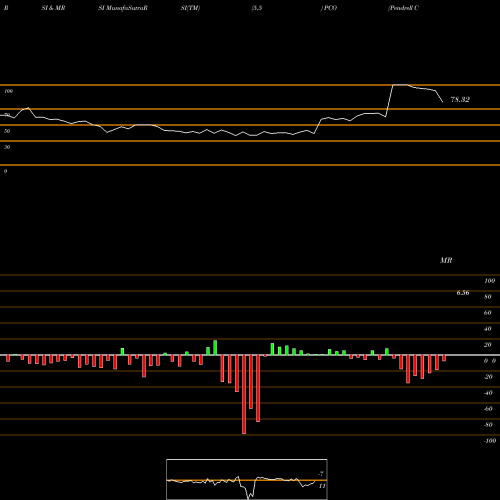Click the '(Pendrell C' company name text

(x=403, y=8)
